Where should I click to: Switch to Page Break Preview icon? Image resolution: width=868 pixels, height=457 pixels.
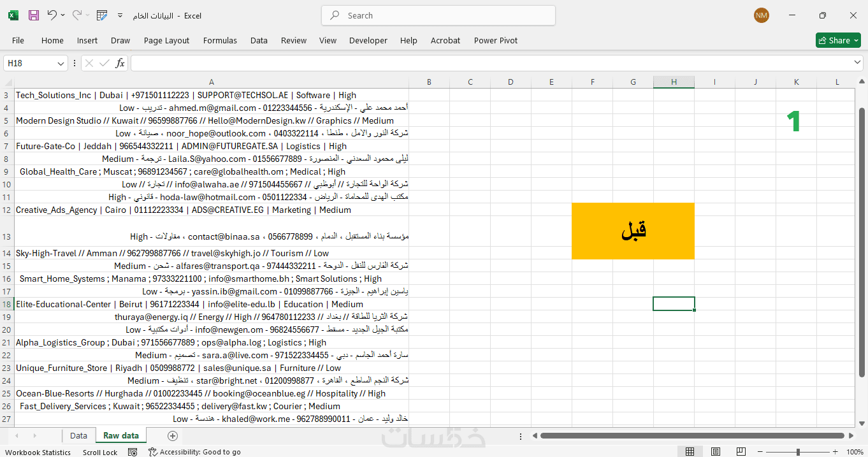click(741, 452)
